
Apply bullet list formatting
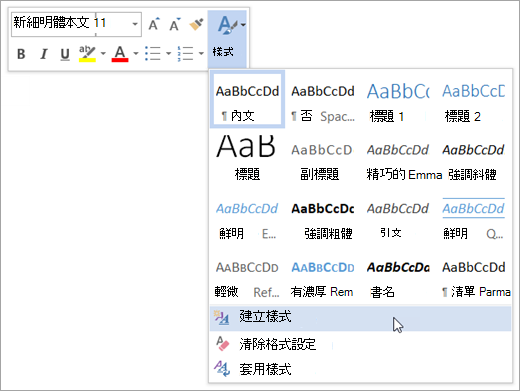153,53
